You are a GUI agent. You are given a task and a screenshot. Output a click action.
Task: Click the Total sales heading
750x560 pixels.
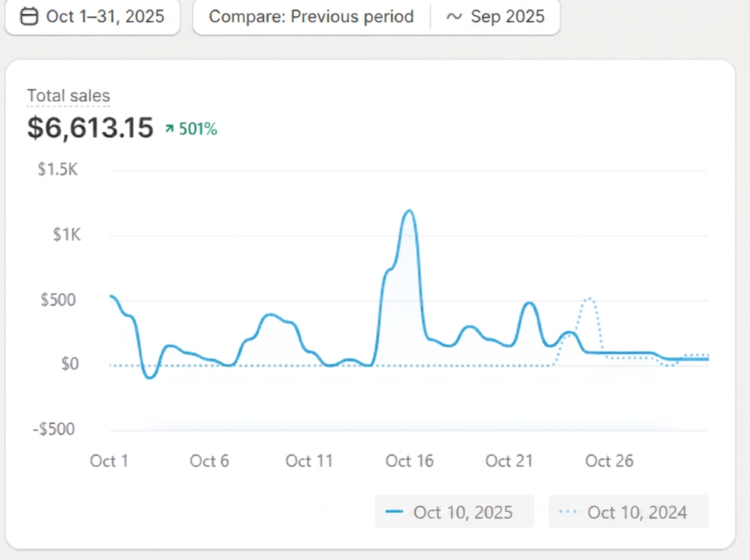coord(69,96)
